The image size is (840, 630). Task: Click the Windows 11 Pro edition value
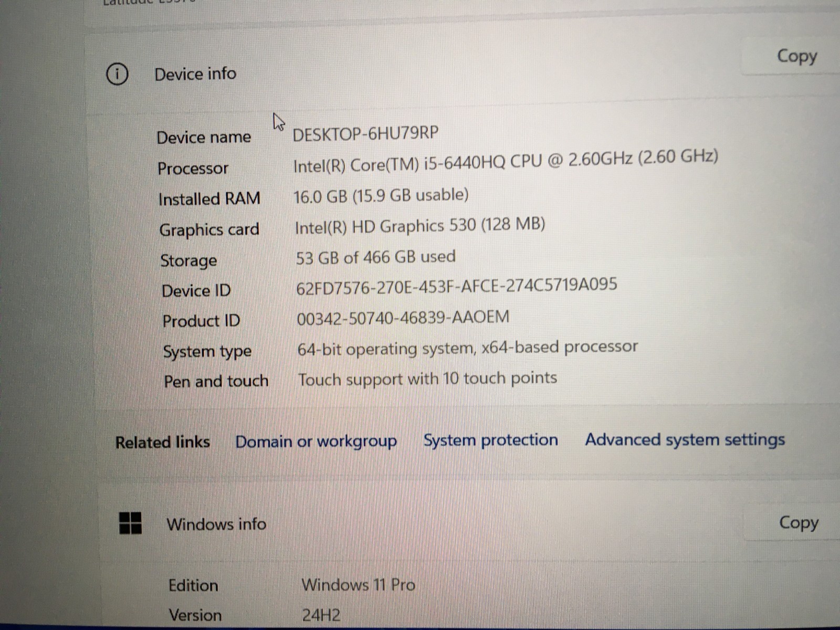pyautogui.click(x=358, y=584)
